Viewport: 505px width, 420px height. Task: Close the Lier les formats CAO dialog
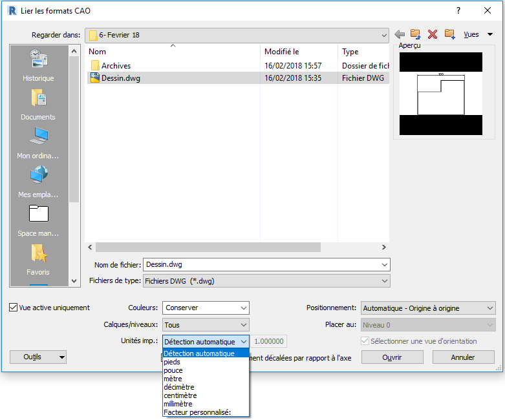click(x=488, y=10)
